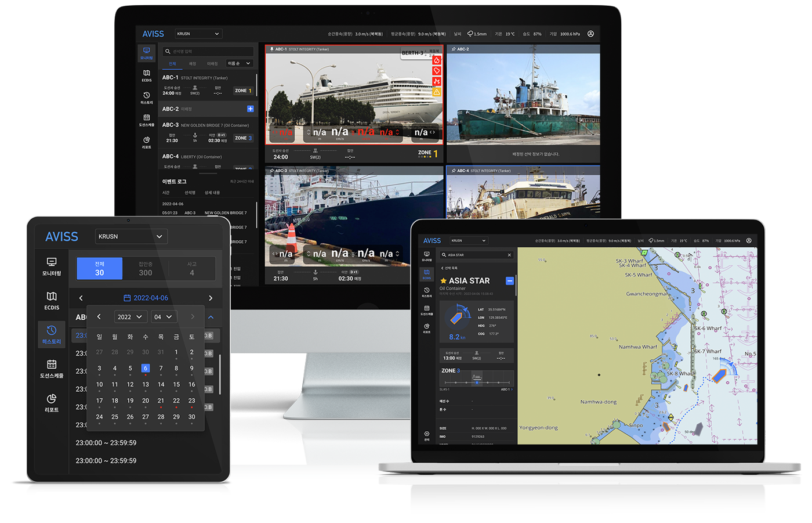Open Monitoring in the laptop sidebar
Image resolution: width=812 pixels, height=523 pixels.
[427, 256]
